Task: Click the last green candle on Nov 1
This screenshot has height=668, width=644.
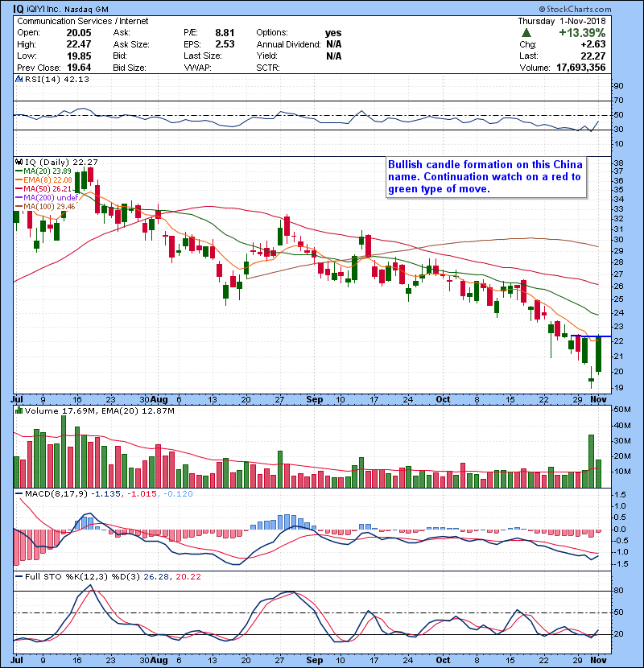Action: (599, 354)
